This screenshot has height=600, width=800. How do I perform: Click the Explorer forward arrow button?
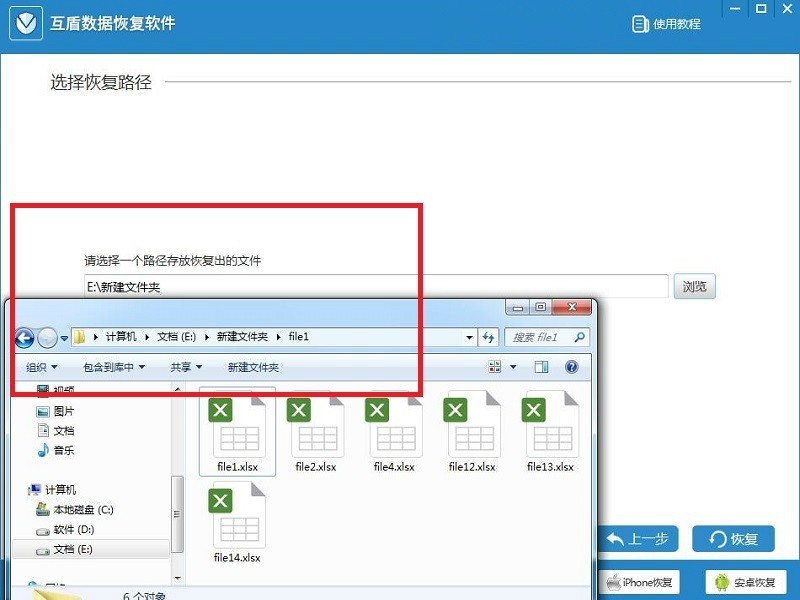pos(47,337)
